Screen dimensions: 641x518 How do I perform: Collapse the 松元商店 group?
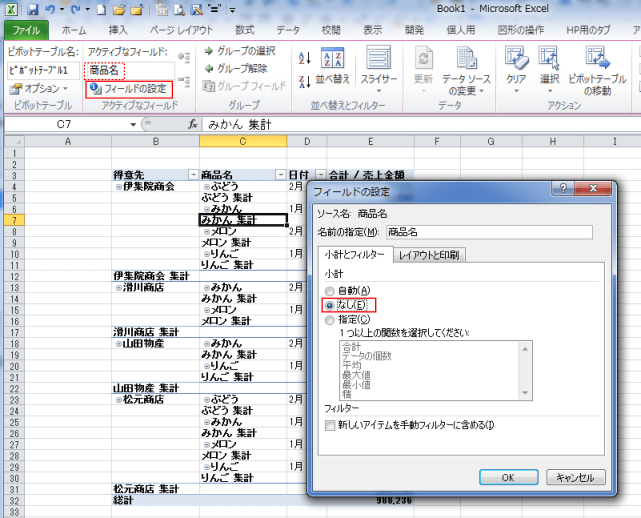pyautogui.click(x=119, y=400)
